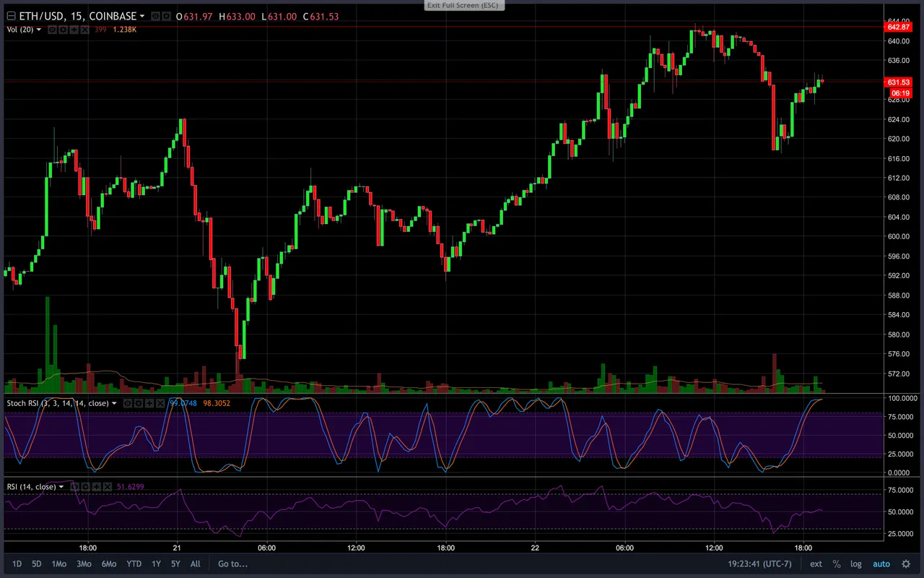Toggle auto scale mode
The height and width of the screenshot is (578, 924).
point(881,564)
